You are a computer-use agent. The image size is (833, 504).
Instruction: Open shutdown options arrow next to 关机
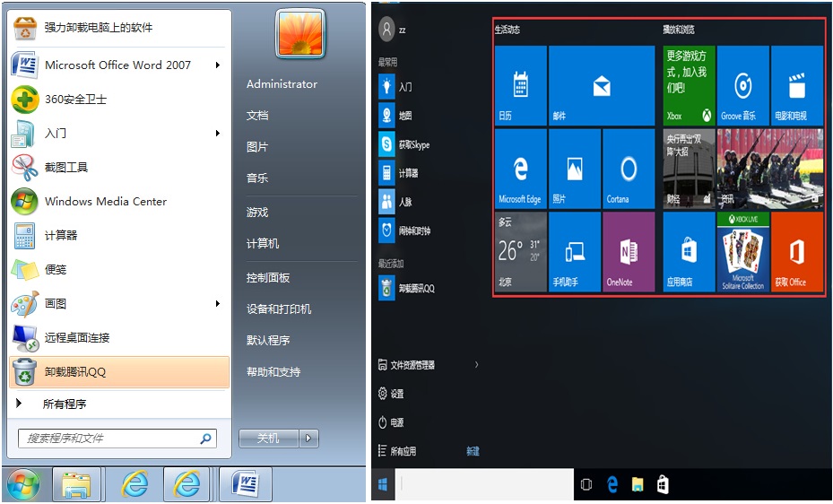[308, 439]
